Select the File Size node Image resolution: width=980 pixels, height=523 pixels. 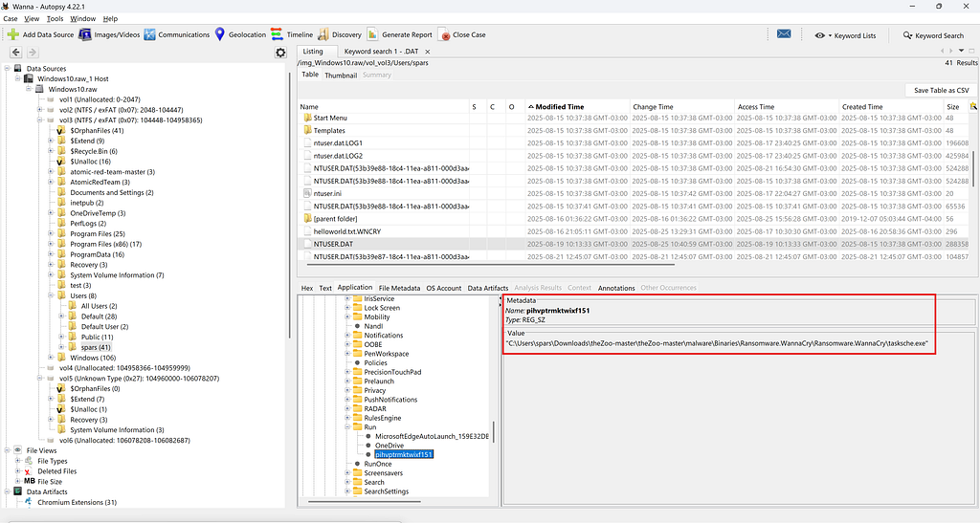pyautogui.click(x=50, y=481)
